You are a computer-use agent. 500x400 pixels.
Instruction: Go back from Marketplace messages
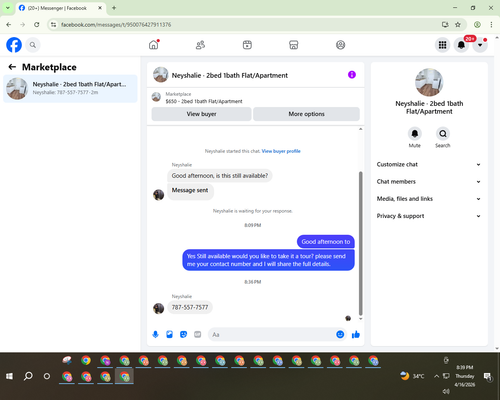12,67
